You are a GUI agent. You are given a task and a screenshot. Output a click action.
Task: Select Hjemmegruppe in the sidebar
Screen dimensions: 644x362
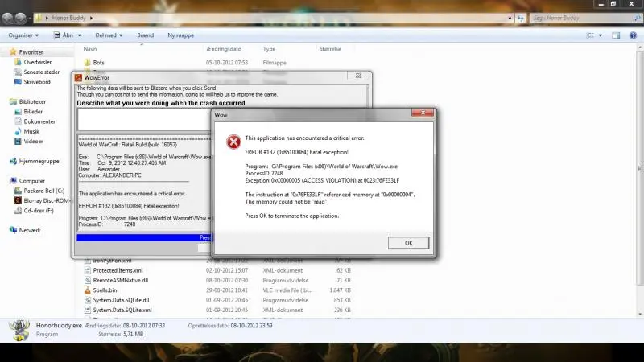39,161
